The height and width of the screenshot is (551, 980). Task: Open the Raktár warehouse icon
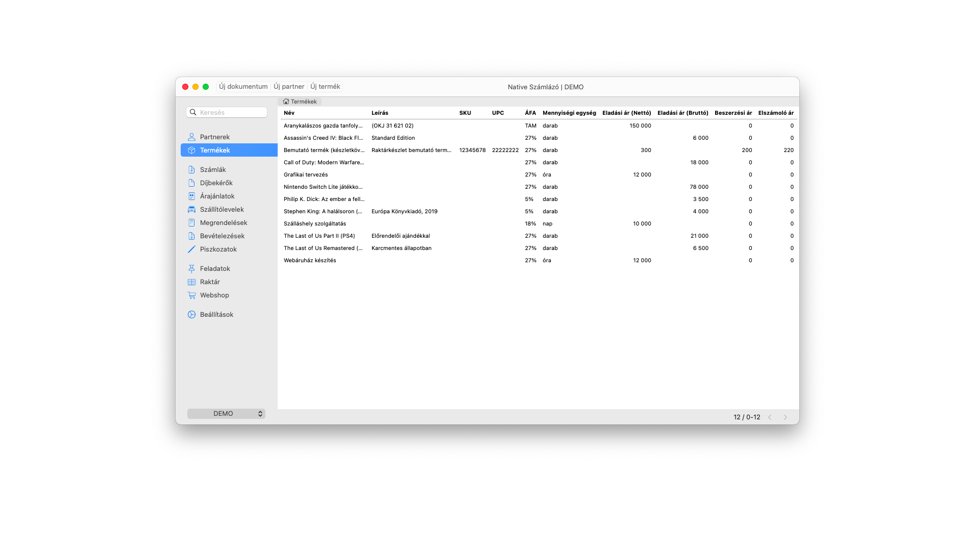(x=191, y=282)
